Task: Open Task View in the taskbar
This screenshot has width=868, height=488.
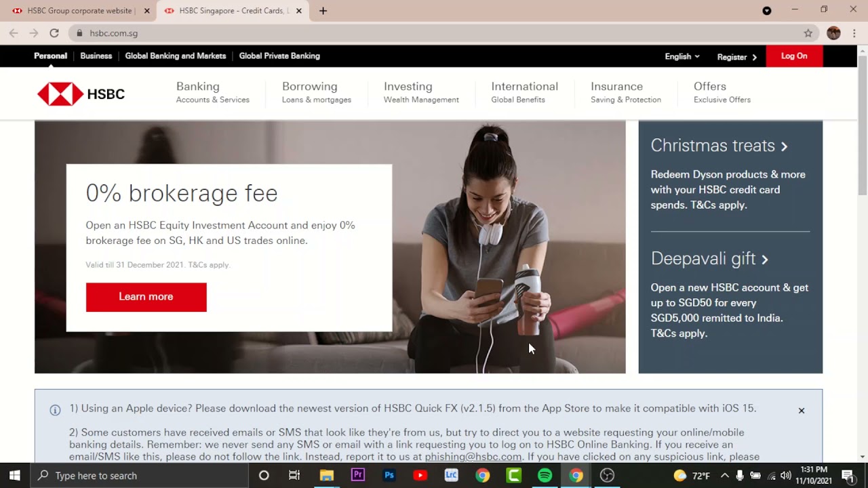Action: [294, 475]
